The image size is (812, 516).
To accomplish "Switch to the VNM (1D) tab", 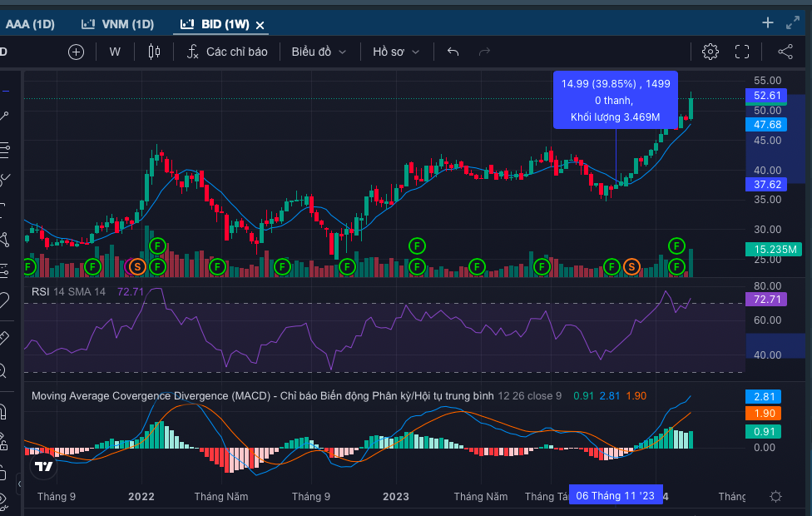I will (117, 24).
